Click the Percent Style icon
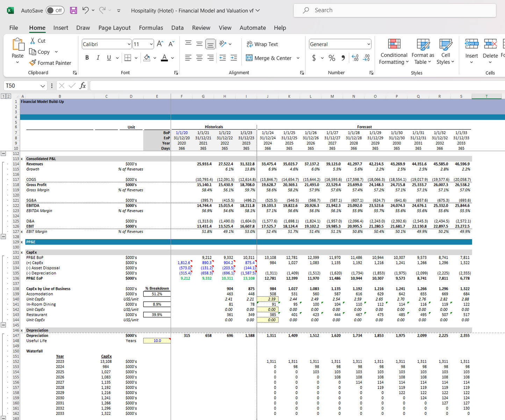 tap(332, 58)
